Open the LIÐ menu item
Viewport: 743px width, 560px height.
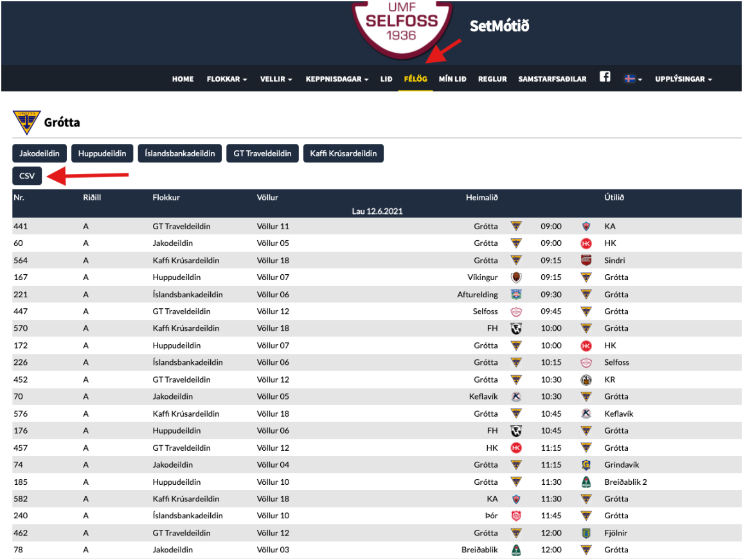coord(386,79)
